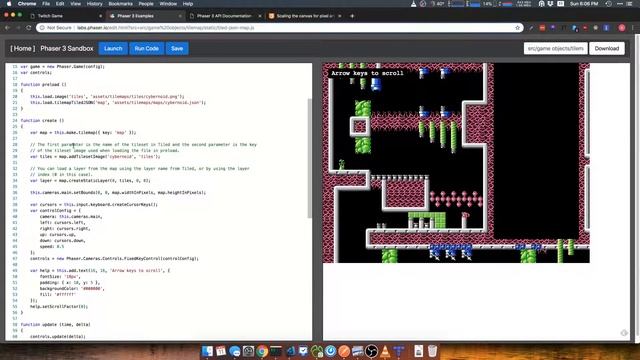Click the function update line
Screen dimensions: 640x360
(56, 324)
